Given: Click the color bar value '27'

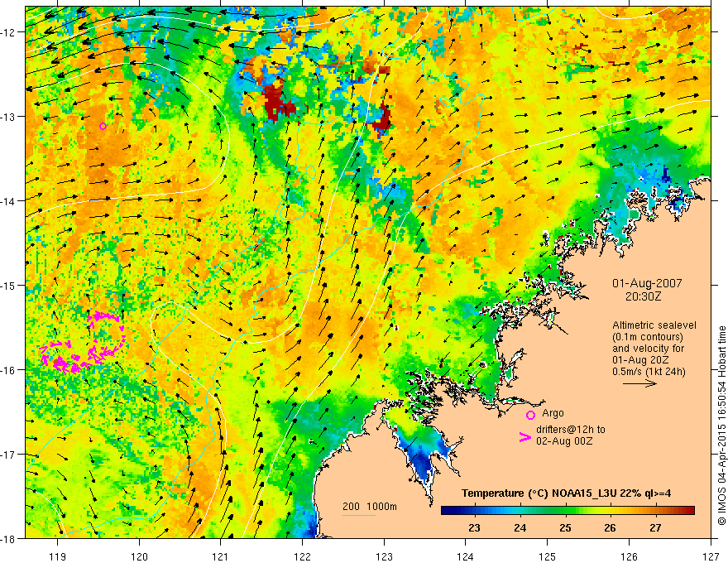Looking at the screenshot, I should 655,528.
